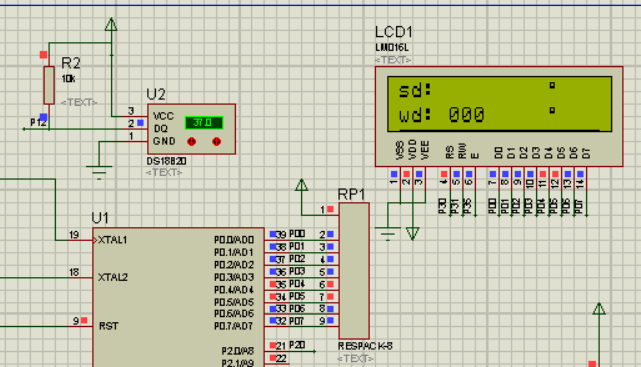Click the LCD screen showing sd and wd

tap(499, 104)
